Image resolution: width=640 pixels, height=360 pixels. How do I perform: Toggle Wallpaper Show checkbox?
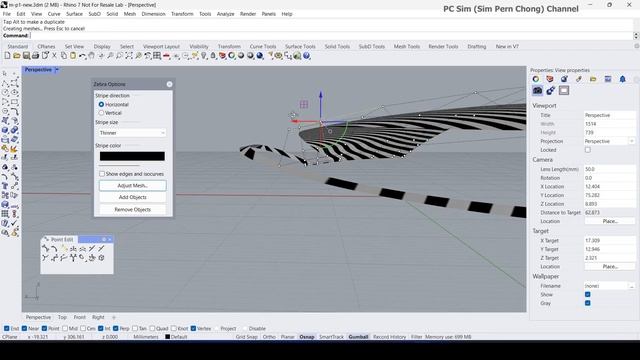(588, 294)
